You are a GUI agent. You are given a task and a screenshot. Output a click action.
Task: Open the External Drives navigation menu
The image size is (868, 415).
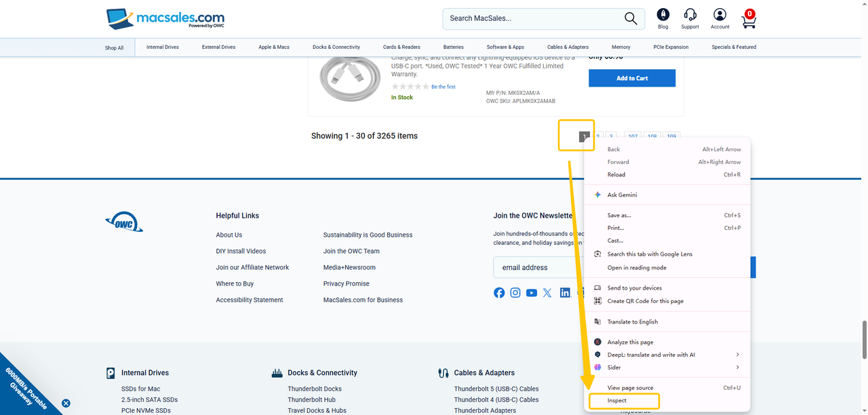tap(218, 47)
